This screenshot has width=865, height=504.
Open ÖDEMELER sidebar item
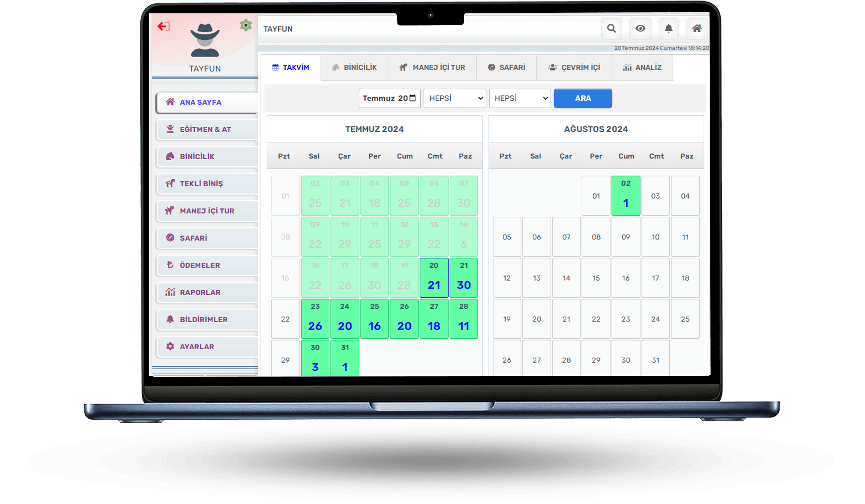click(207, 265)
